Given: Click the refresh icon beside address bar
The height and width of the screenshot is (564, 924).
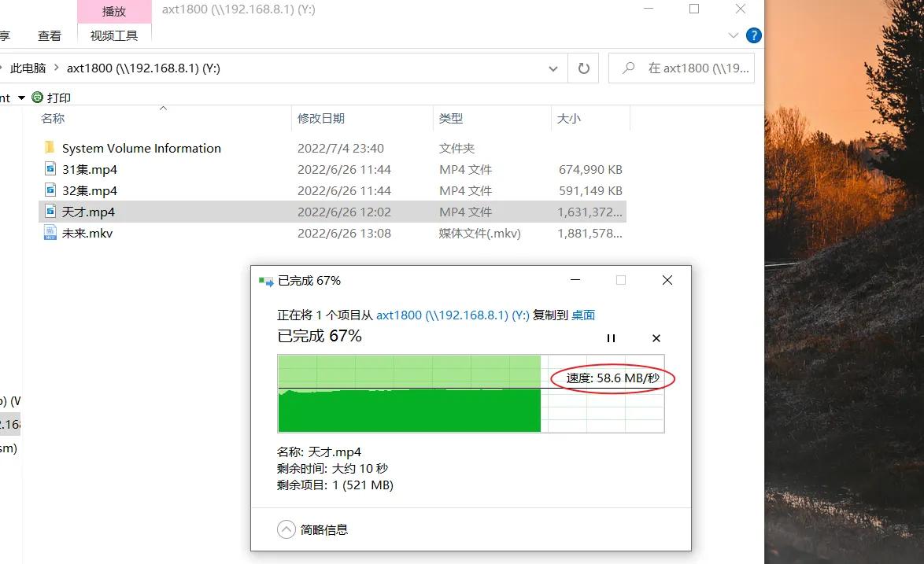Looking at the screenshot, I should click(x=582, y=68).
